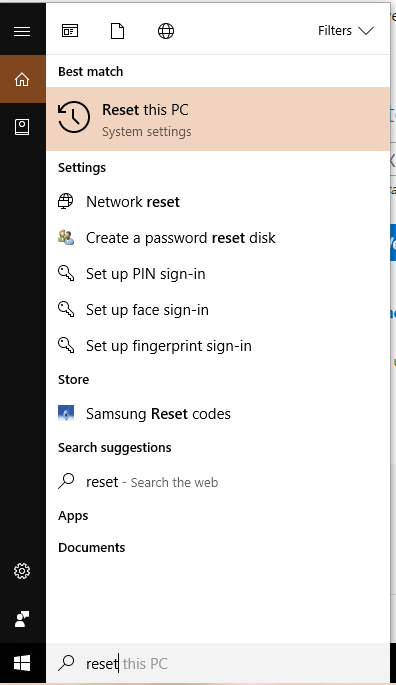The width and height of the screenshot is (396, 685).
Task: Click the search box magnifier icon
Action: click(66, 663)
